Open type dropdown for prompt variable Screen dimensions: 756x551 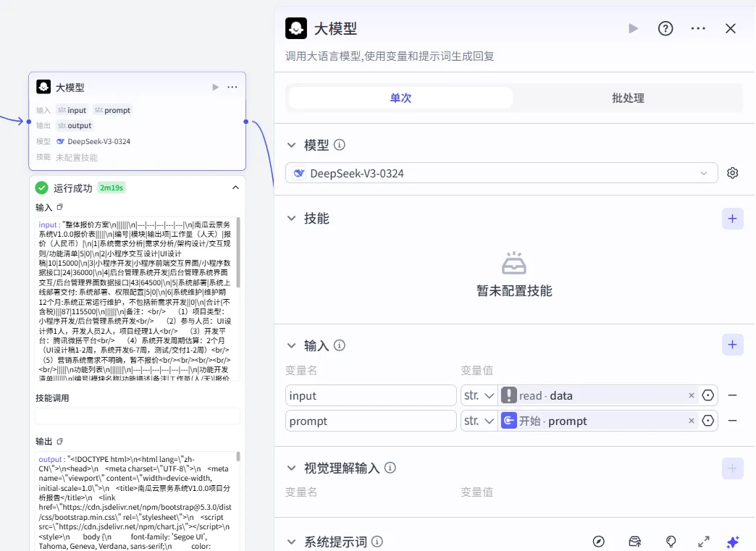coord(479,421)
